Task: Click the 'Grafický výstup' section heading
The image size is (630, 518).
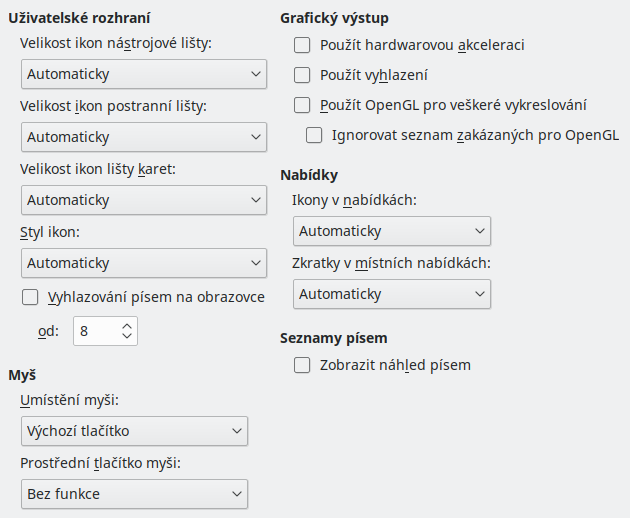Action: [x=334, y=18]
